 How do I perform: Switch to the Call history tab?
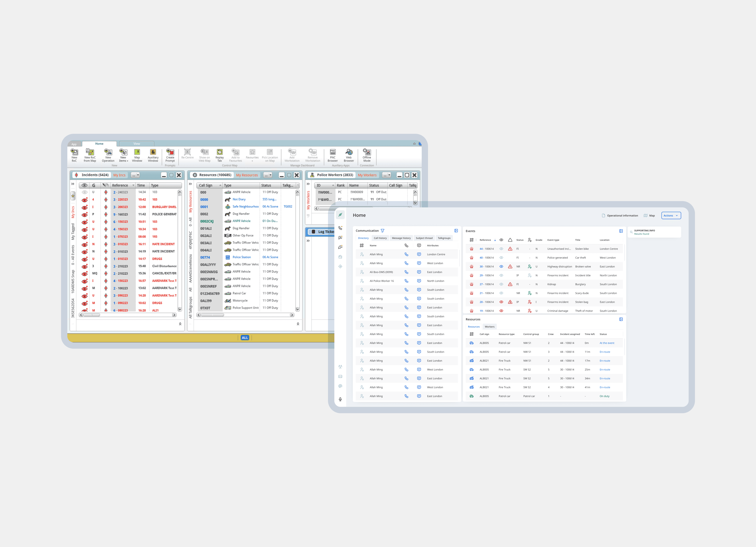coord(380,238)
